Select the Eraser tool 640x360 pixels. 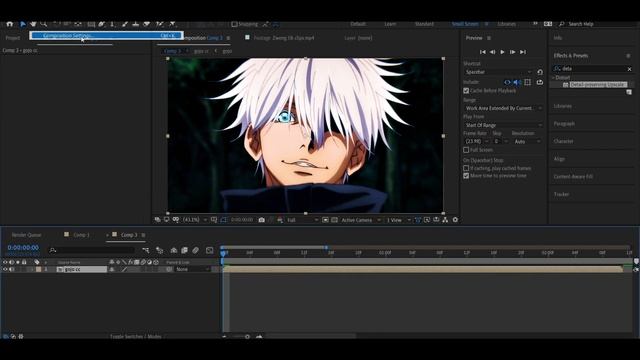147,24
